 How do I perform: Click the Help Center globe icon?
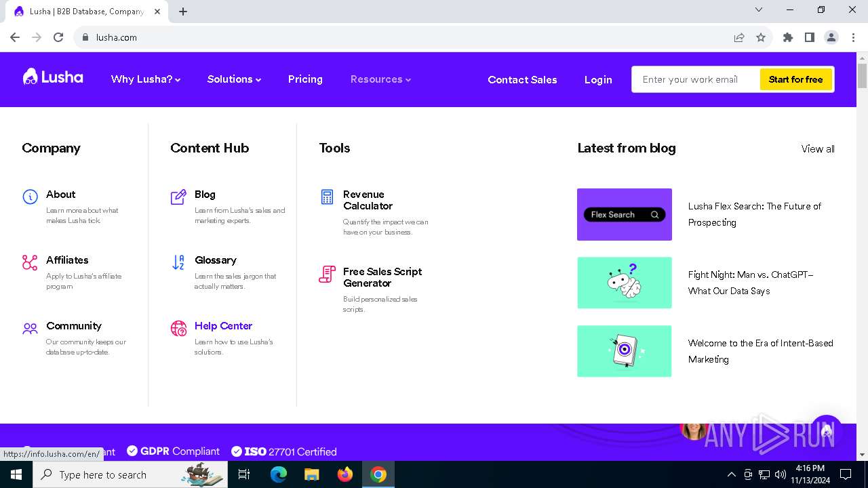coord(178,329)
